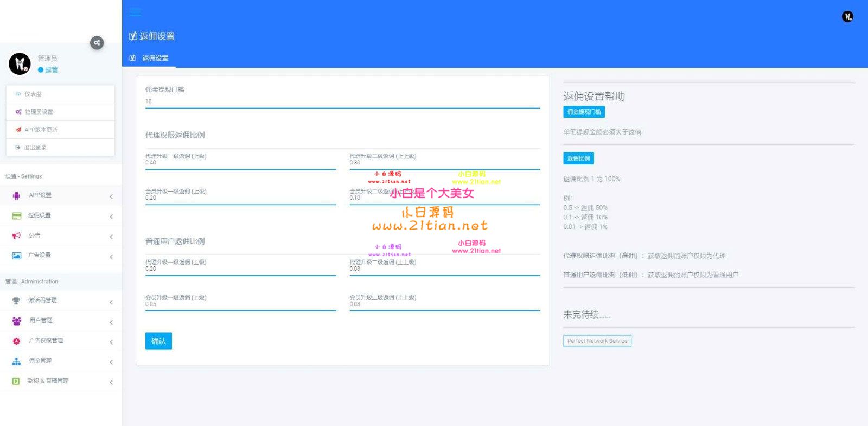Click the round gear button in sidebar
The image size is (868, 426).
(97, 43)
